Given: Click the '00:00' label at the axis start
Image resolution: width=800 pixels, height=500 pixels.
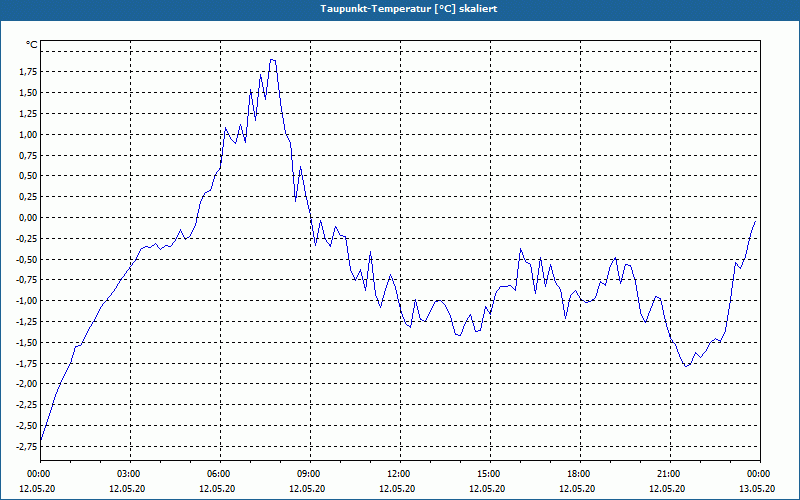Looking at the screenshot, I should pos(41,474).
